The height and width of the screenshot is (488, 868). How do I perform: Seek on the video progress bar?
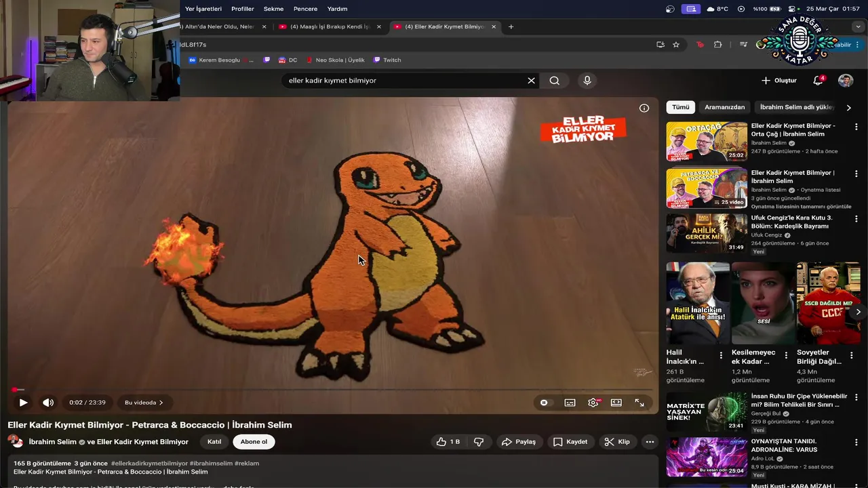[332, 390]
